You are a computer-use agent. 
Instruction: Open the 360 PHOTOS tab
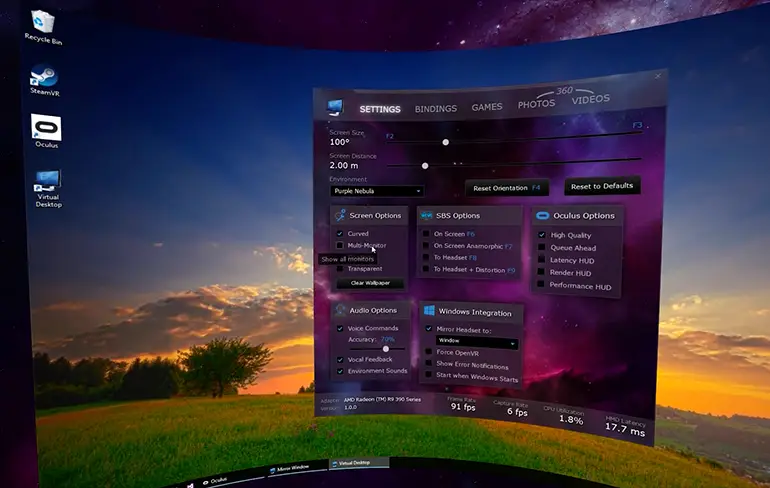point(536,104)
